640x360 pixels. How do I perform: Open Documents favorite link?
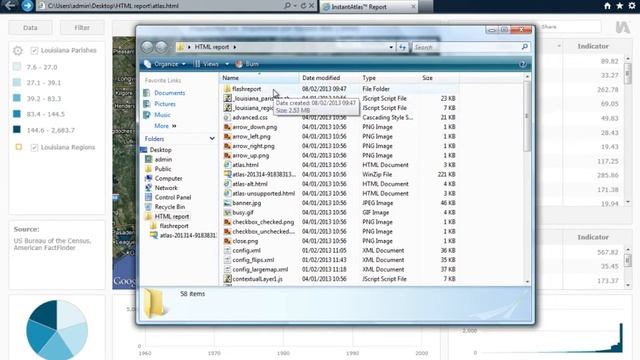pos(169,93)
